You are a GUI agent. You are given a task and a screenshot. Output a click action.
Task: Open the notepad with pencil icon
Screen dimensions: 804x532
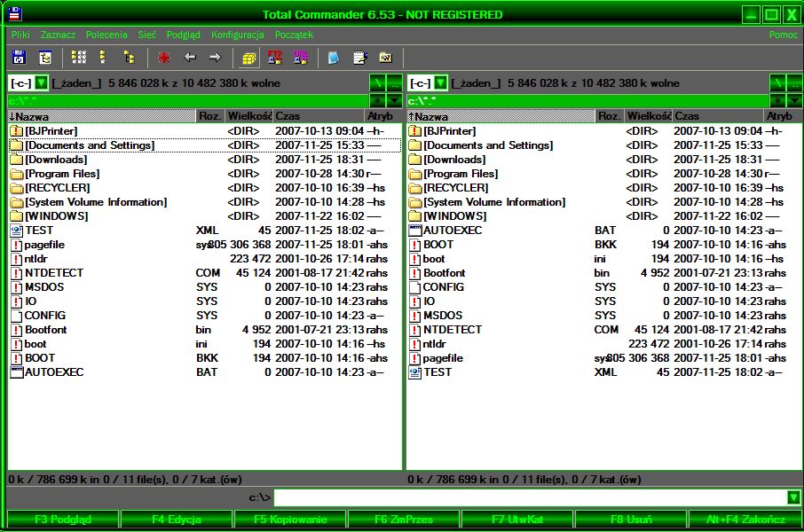tap(360, 58)
